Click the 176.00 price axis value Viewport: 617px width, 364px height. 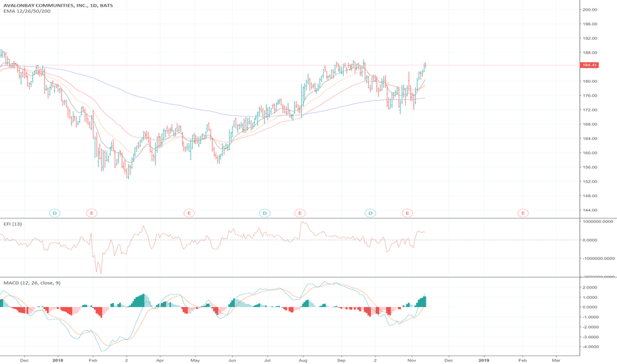[x=590, y=95]
